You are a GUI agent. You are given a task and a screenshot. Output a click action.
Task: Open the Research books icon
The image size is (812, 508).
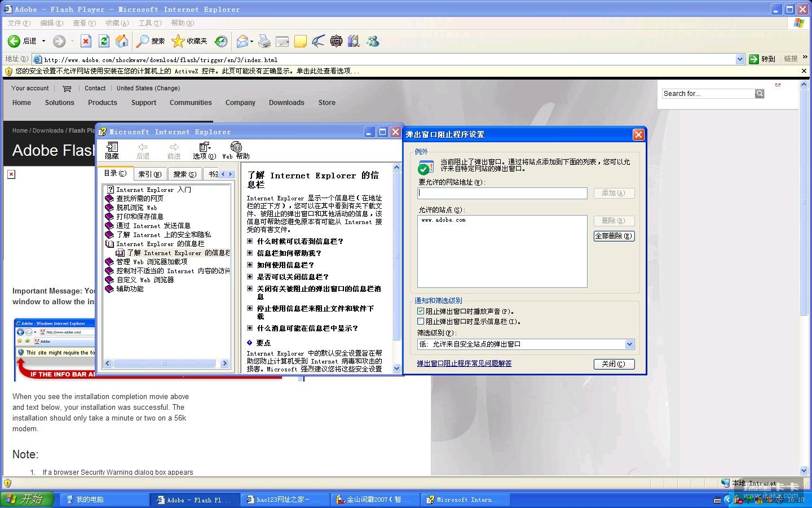click(354, 41)
